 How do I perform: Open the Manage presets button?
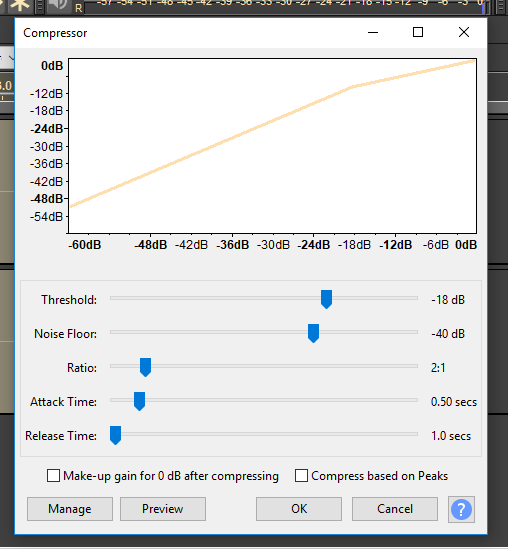[70, 509]
